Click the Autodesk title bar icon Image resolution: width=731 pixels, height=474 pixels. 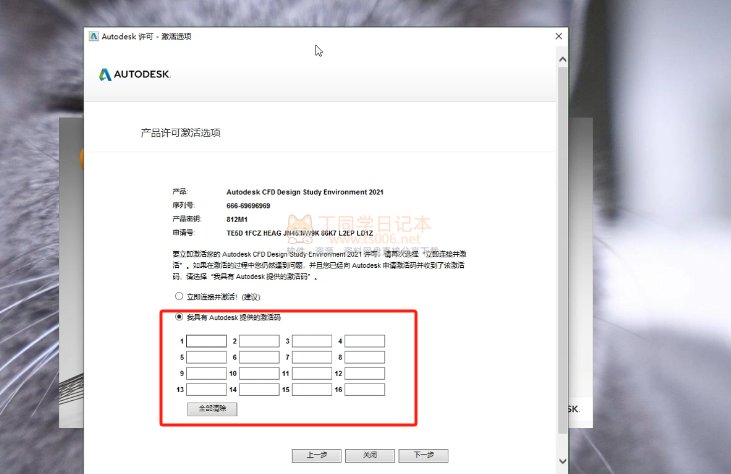(x=94, y=36)
